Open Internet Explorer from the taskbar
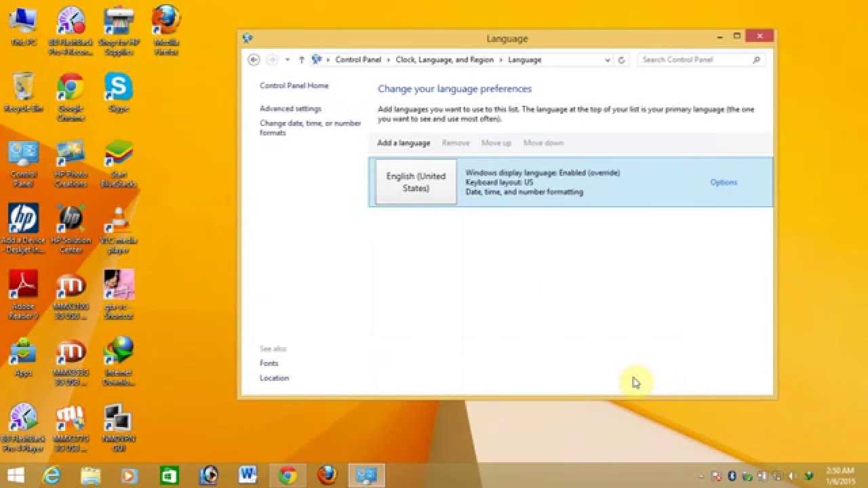Screen dimensions: 868x488 click(52, 475)
